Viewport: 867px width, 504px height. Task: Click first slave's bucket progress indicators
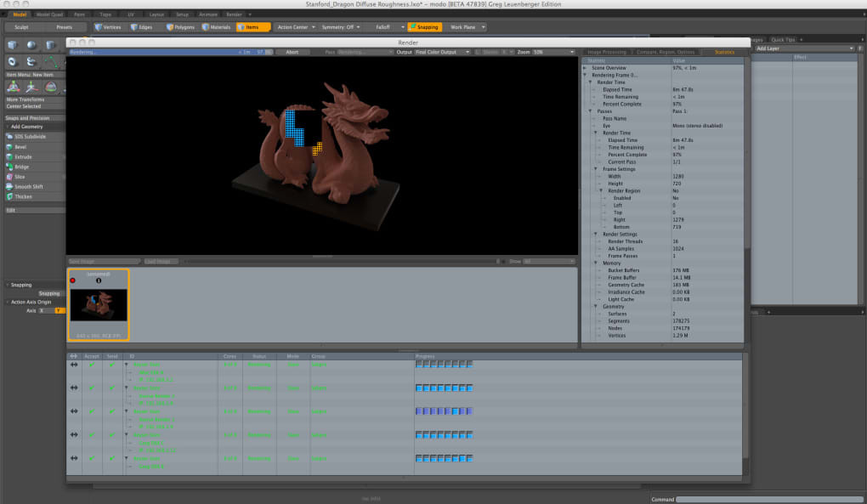pos(444,364)
